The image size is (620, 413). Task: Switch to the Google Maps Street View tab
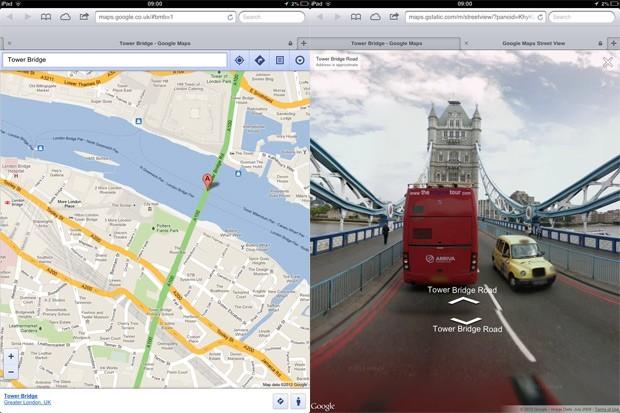pyautogui.click(x=540, y=44)
